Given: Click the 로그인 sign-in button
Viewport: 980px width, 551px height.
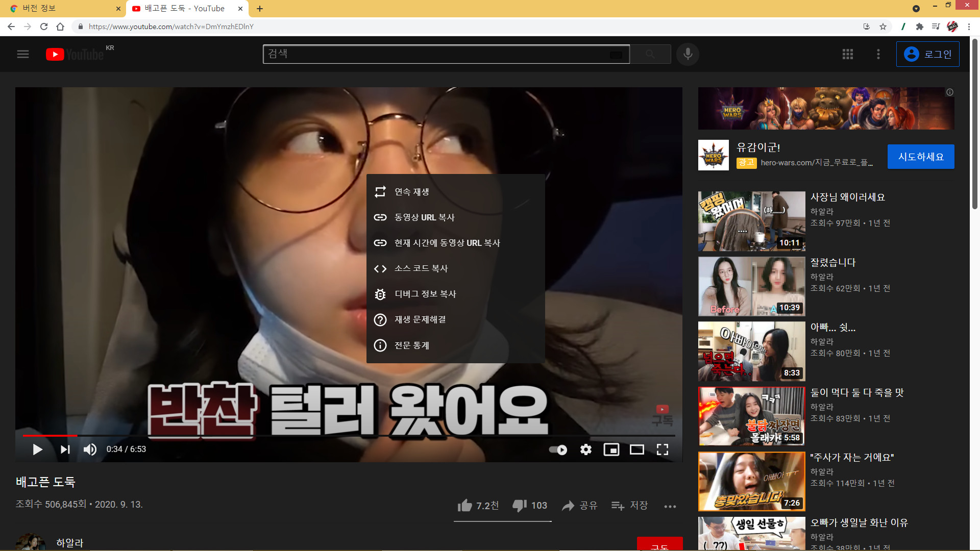Looking at the screenshot, I should [x=927, y=54].
